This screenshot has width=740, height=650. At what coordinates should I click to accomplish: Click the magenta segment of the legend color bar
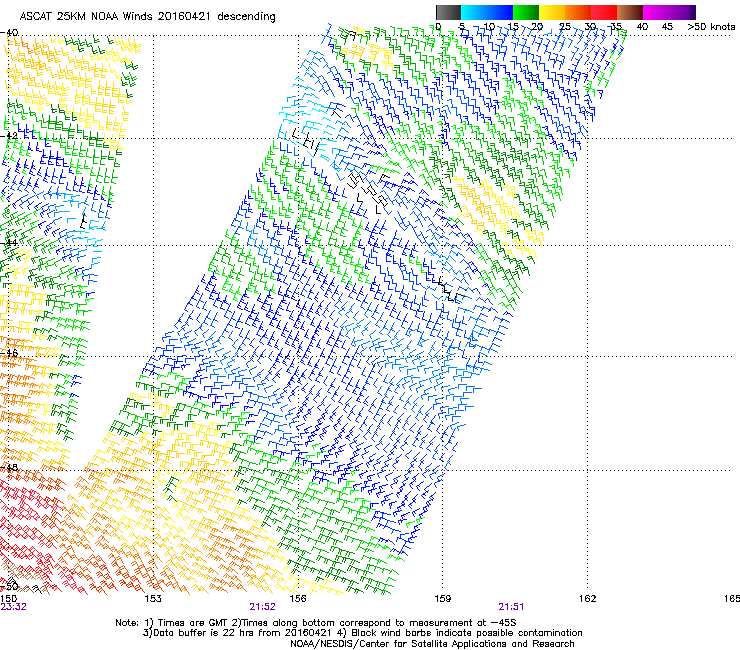click(656, 12)
